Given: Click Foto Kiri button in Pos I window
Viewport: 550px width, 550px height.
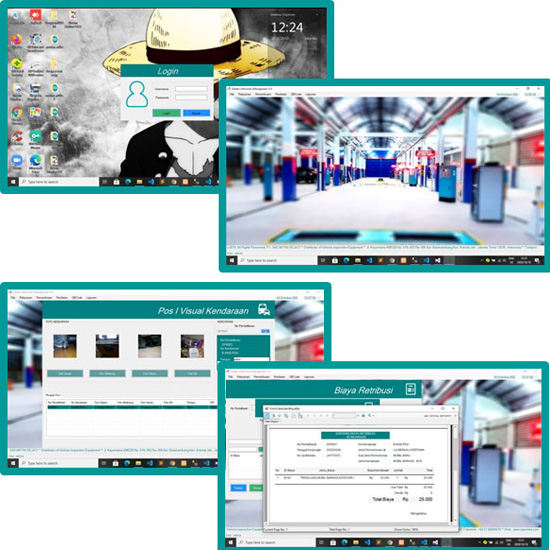Looking at the screenshot, I should click(192, 374).
